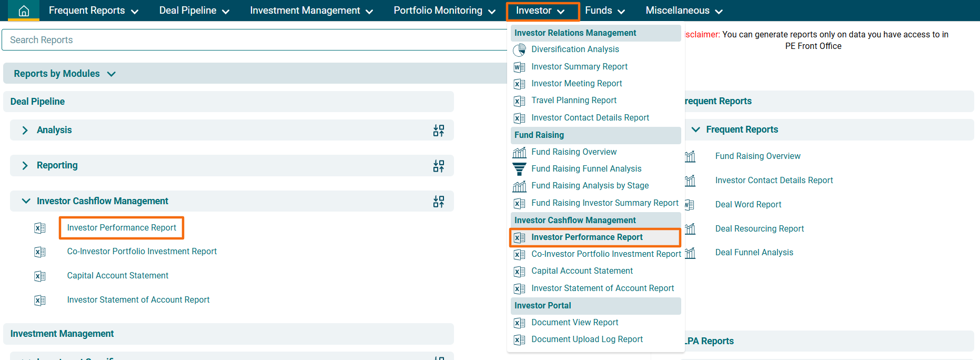Expand the Reporting section
This screenshot has width=980, height=360.
[x=25, y=165]
